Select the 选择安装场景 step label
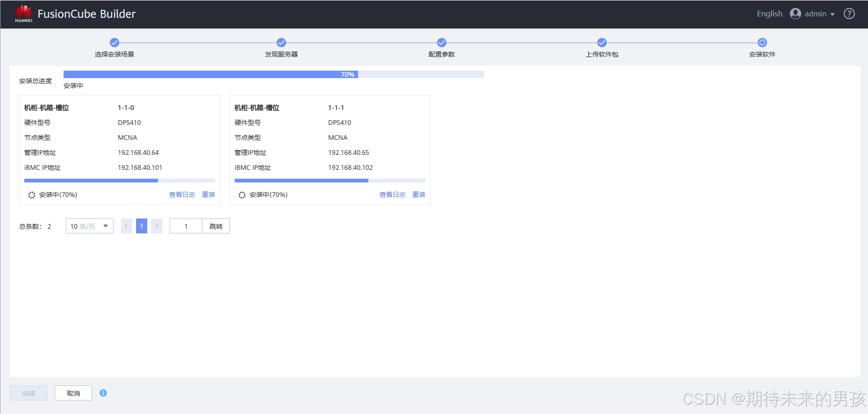This screenshot has height=414, width=868. (x=115, y=54)
